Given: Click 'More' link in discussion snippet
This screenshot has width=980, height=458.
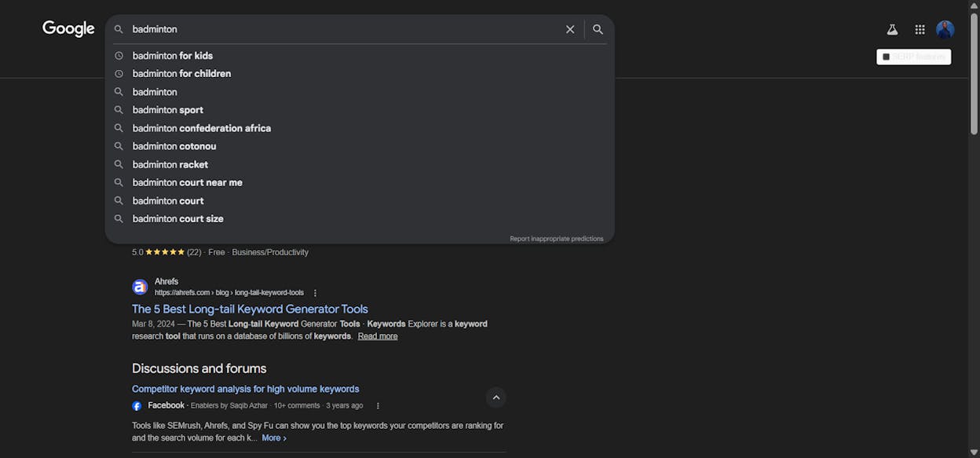Looking at the screenshot, I should coord(274,438).
